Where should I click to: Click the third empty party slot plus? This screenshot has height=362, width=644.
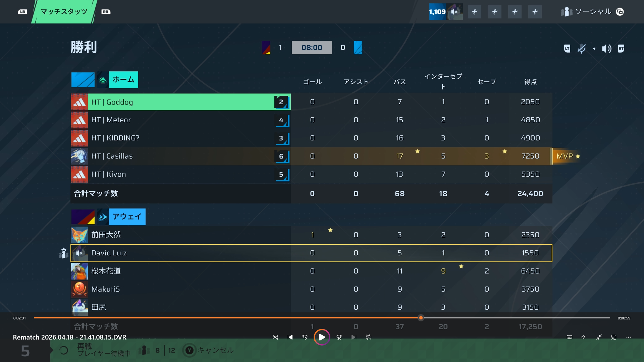(x=515, y=12)
